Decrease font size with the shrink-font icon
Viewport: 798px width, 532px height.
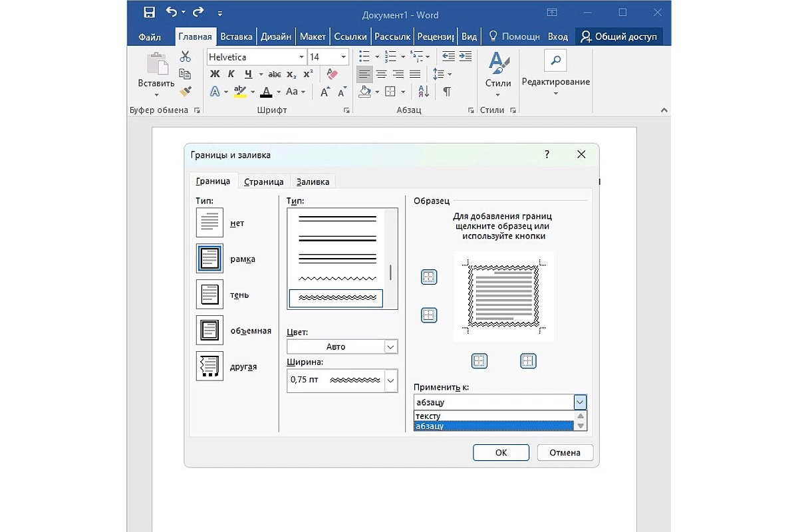[342, 92]
